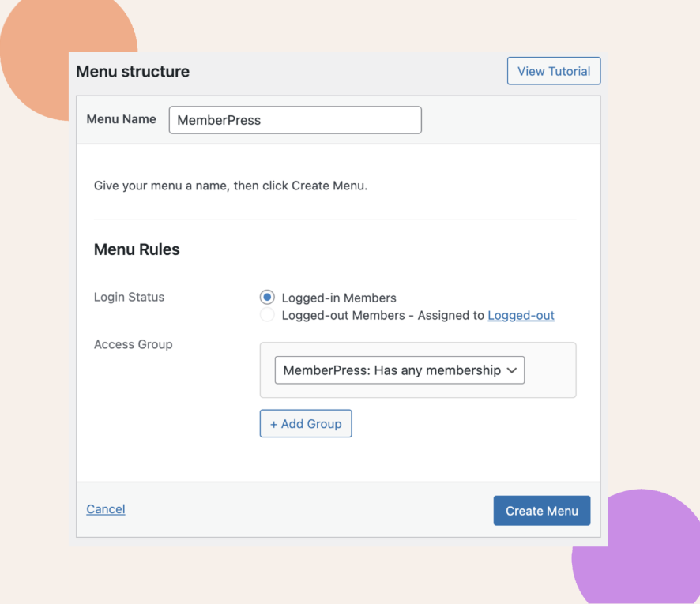
Task: Click the Access Group label
Action: (133, 344)
